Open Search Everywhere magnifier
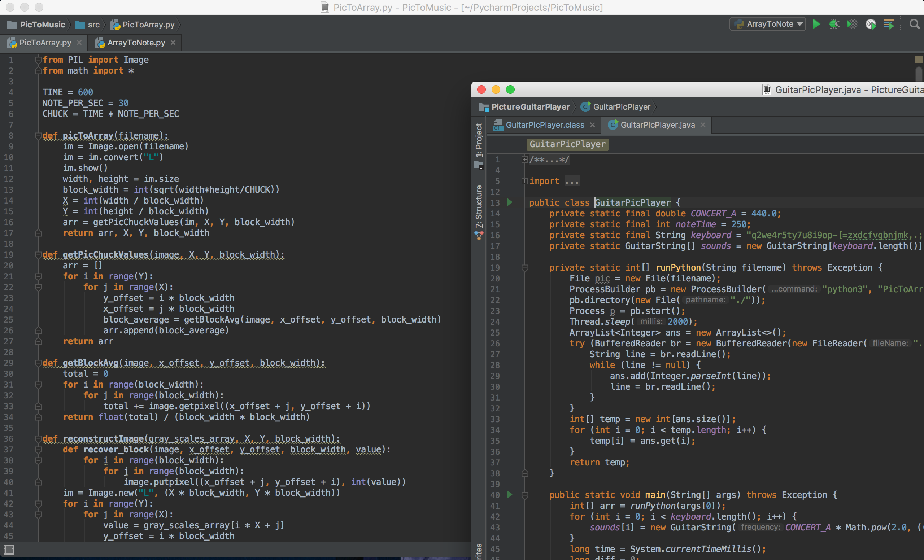Viewport: 924px width, 560px height. tap(914, 25)
